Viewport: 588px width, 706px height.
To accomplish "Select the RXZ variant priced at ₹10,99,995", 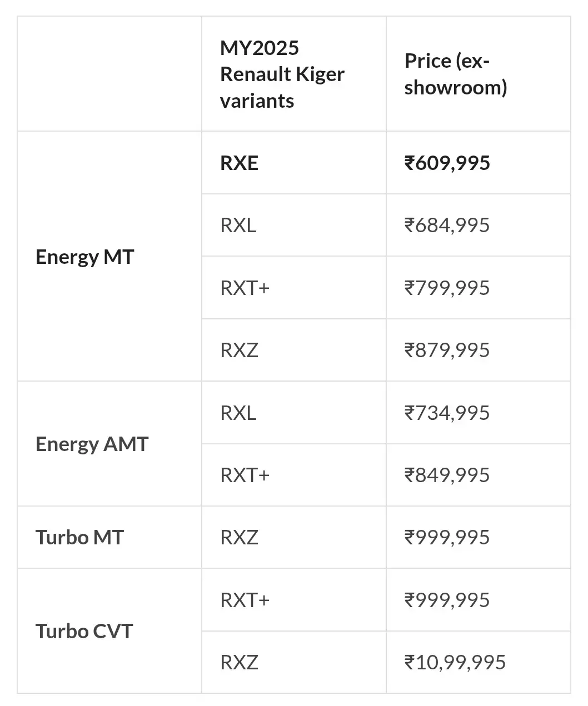I will pos(239,662).
